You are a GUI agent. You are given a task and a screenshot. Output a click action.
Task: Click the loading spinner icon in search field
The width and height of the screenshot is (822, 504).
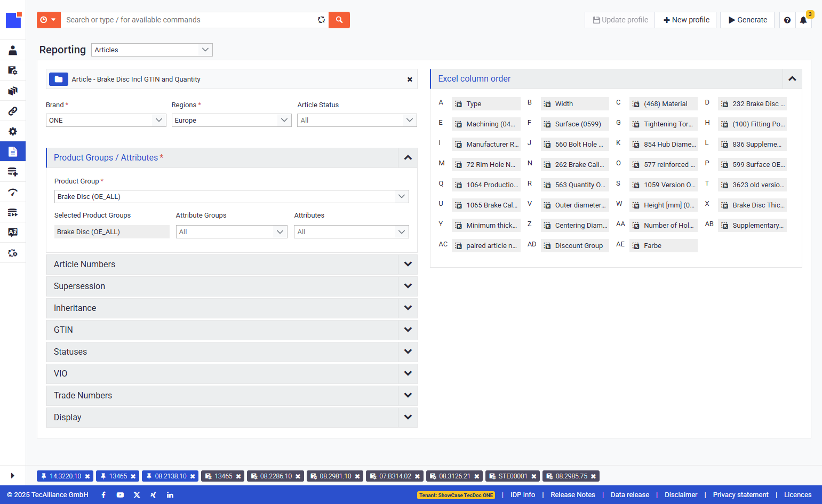tap(321, 20)
